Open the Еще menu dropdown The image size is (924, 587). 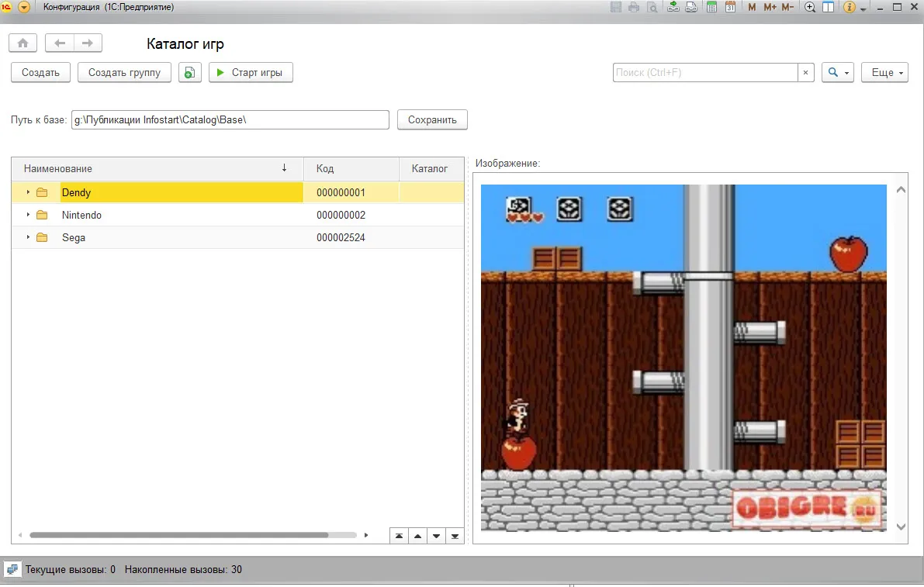(x=884, y=72)
